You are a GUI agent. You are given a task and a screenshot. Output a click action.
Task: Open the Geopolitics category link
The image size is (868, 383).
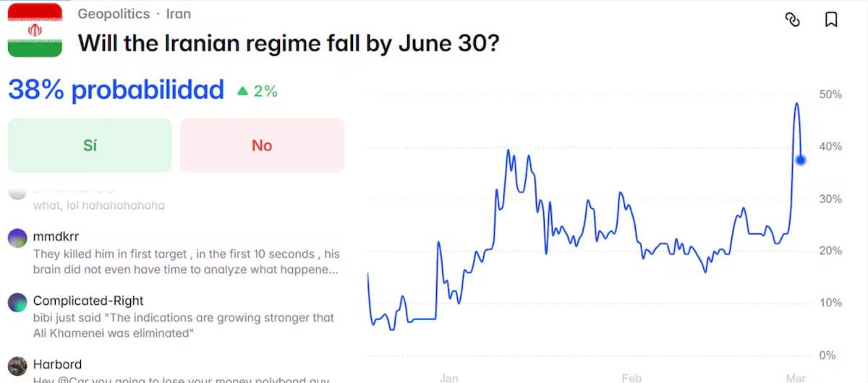click(x=114, y=14)
